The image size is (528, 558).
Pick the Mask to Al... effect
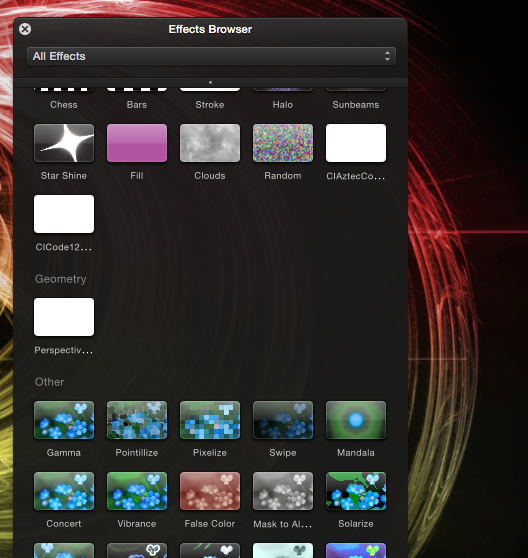point(283,491)
